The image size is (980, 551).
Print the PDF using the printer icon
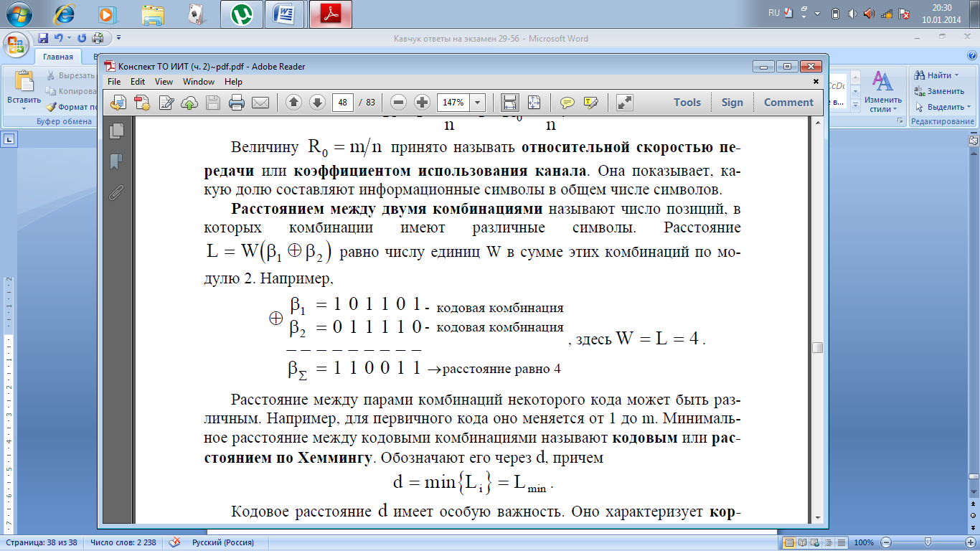[237, 103]
